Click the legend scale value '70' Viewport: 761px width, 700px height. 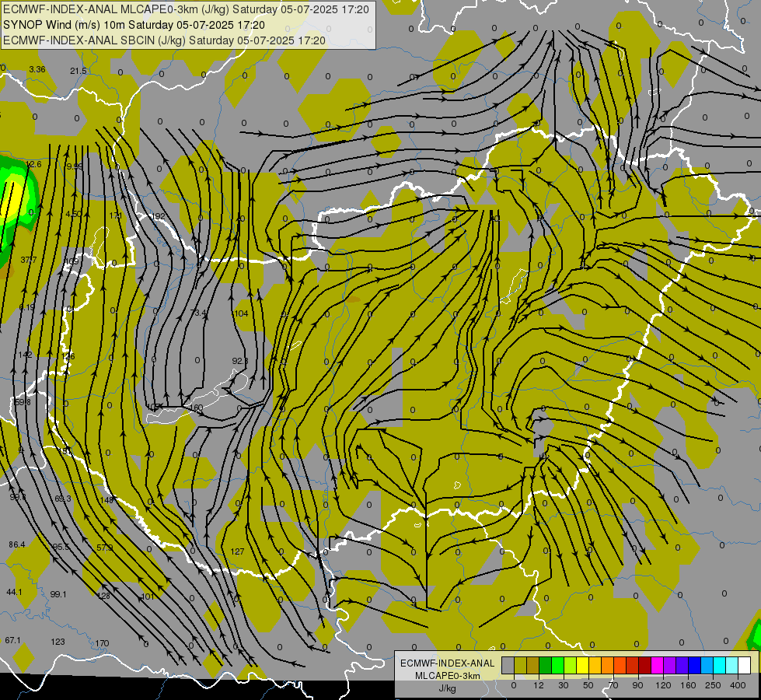(613, 685)
